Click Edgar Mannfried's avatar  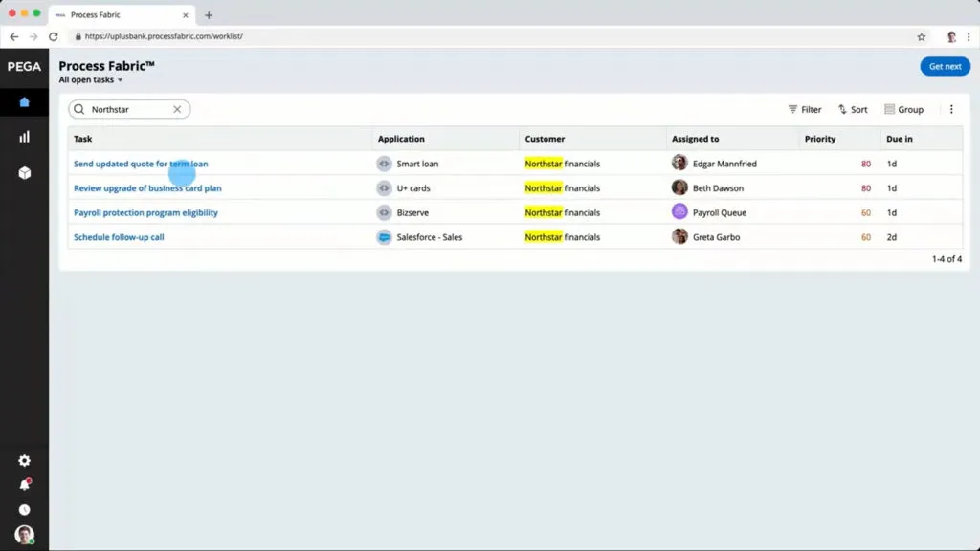click(x=679, y=163)
